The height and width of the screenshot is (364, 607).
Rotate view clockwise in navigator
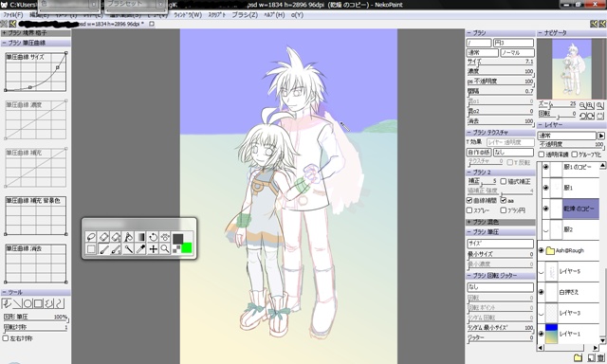tap(591, 116)
